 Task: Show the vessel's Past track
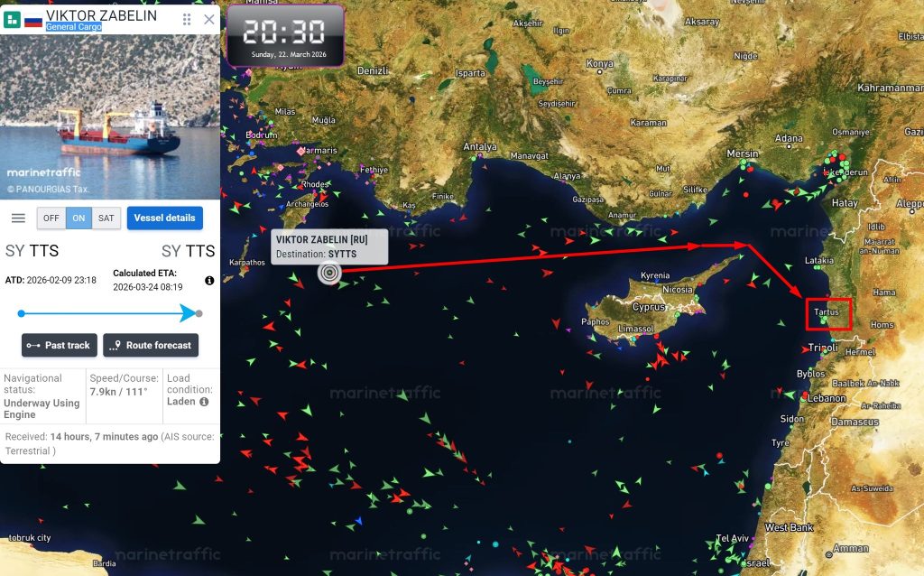pos(60,346)
